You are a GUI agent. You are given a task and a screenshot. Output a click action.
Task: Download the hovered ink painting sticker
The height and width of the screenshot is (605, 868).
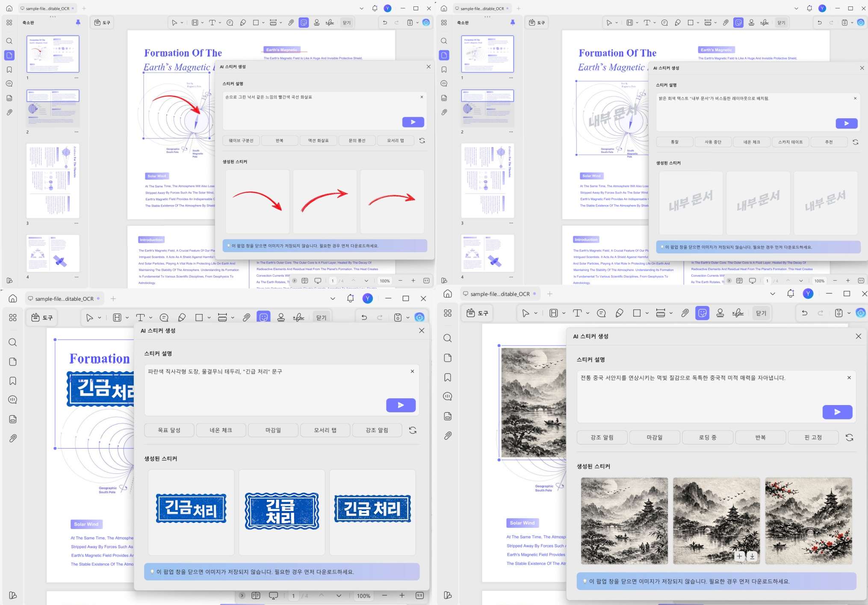[752, 556]
